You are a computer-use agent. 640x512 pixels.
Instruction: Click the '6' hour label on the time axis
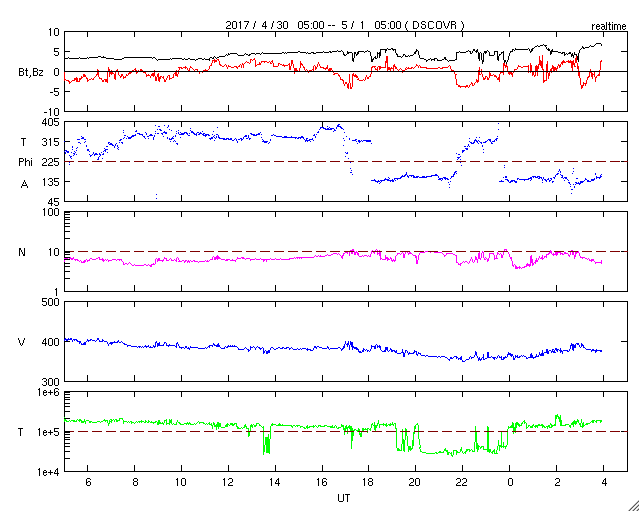coord(88,482)
